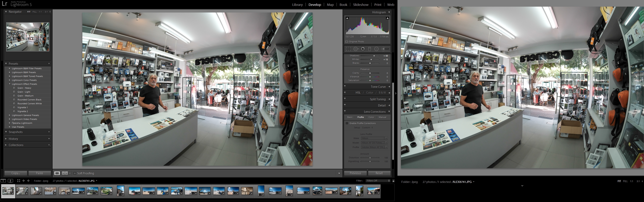The width and height of the screenshot is (644, 202).
Task: Set Navigator zoom to FILL
Action: (35, 12)
